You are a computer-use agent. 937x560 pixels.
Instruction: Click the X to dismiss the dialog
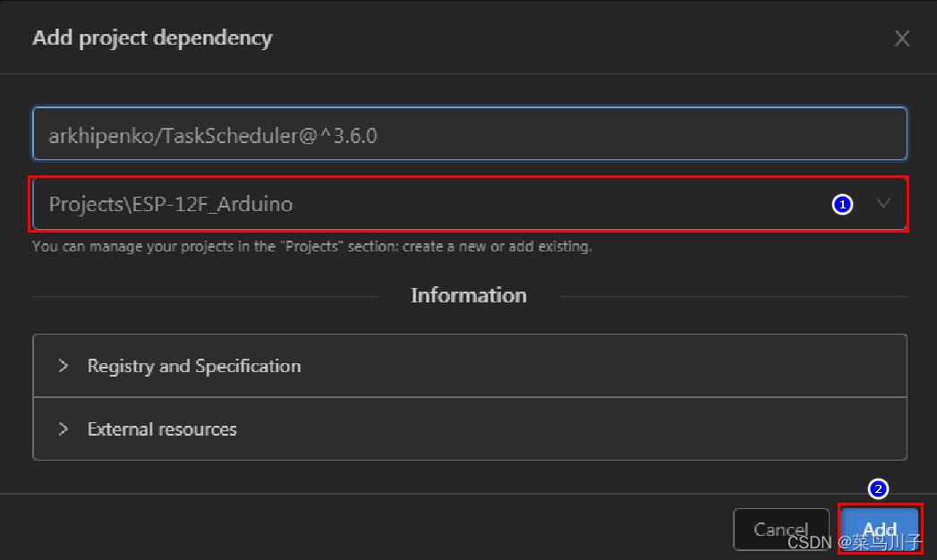[902, 38]
